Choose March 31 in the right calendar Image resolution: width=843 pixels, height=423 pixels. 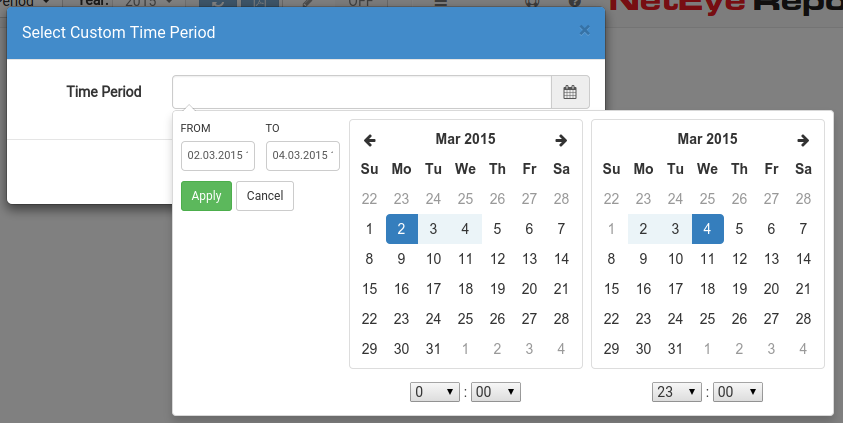[x=675, y=349]
